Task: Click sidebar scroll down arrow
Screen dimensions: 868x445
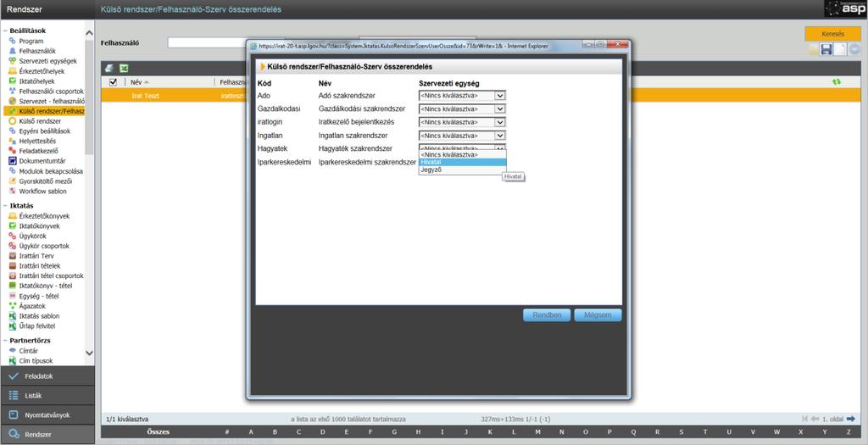Action: [x=89, y=353]
